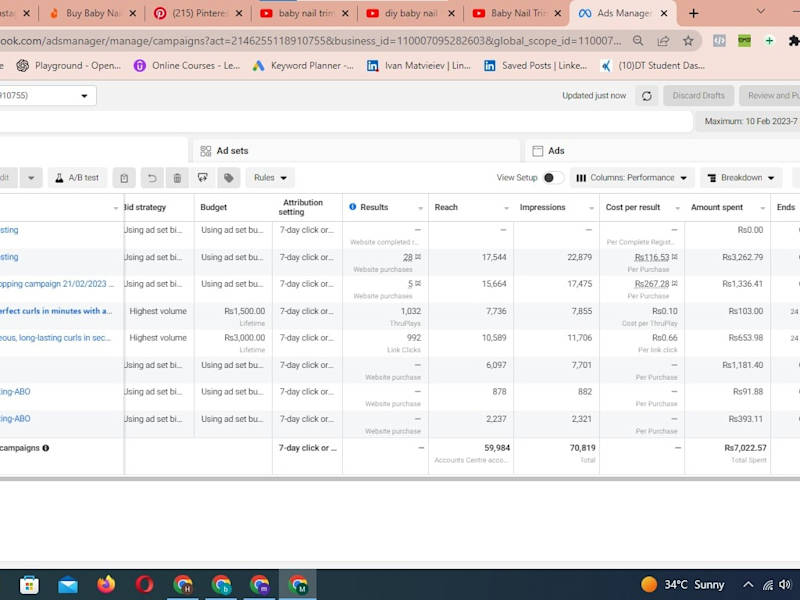Switch to the diy baby nail YouTube tab

pos(411,13)
